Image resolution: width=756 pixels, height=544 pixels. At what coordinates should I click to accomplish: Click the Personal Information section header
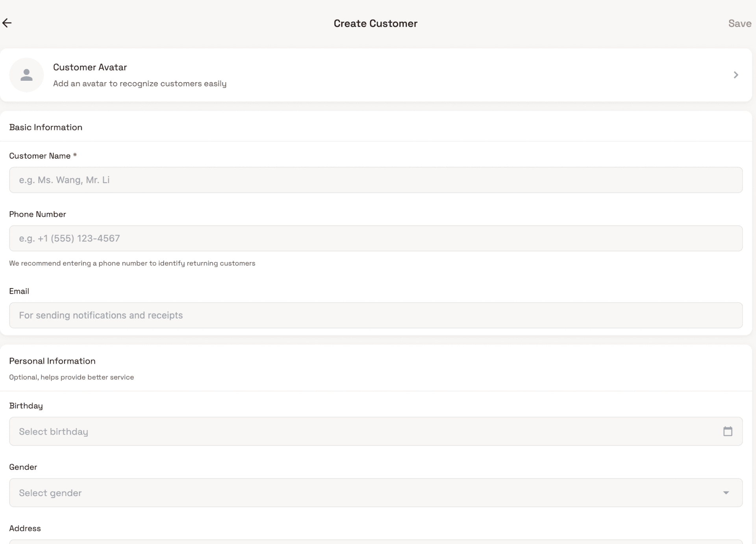(x=52, y=361)
